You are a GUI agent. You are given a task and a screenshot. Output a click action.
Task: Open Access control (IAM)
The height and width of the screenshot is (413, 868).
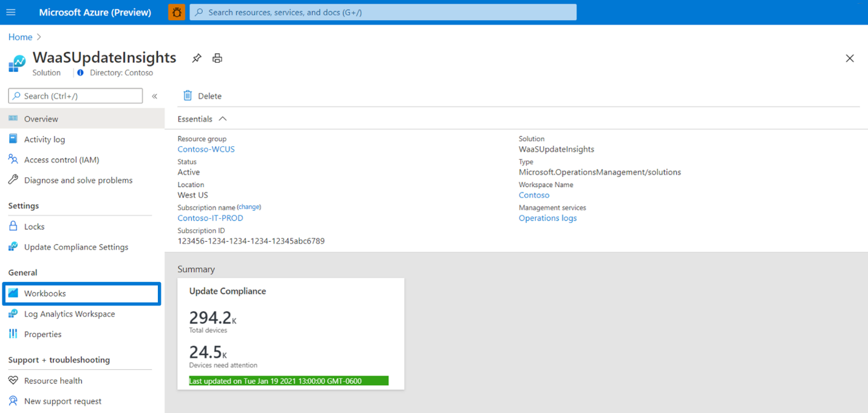click(61, 160)
